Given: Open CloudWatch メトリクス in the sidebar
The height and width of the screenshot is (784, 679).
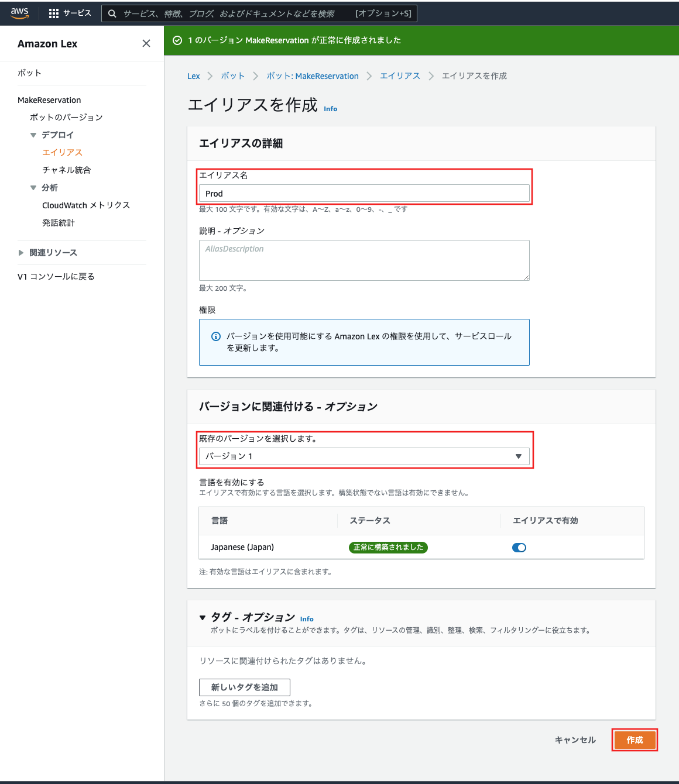Looking at the screenshot, I should click(86, 205).
